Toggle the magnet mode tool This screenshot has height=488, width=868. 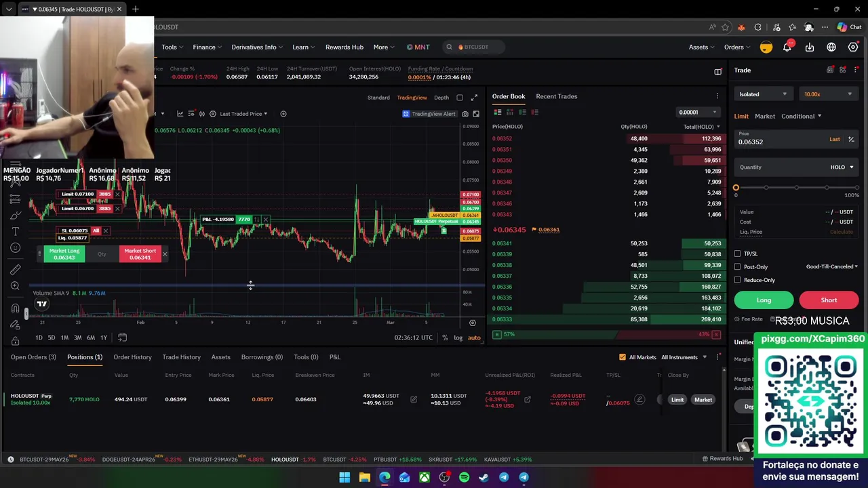click(x=15, y=308)
